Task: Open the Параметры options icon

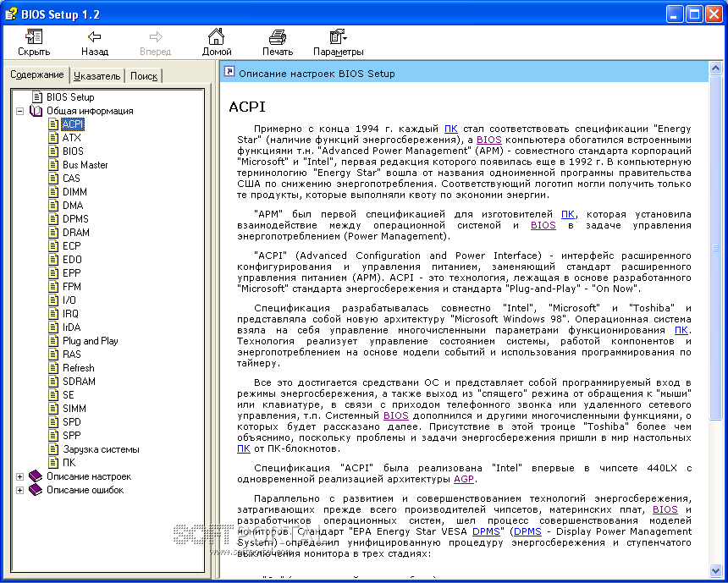Action: click(338, 36)
